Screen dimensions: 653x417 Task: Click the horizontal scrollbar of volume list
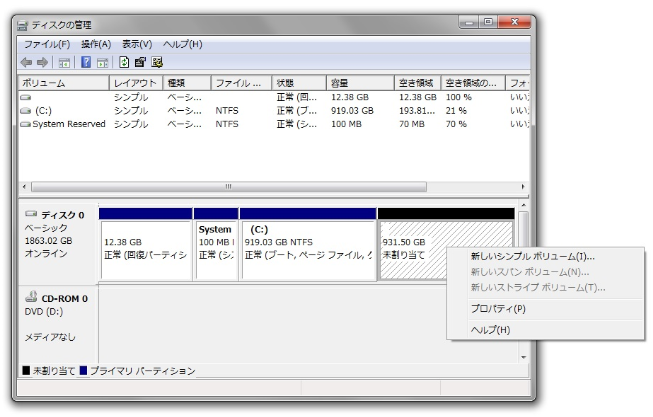pyautogui.click(x=228, y=186)
